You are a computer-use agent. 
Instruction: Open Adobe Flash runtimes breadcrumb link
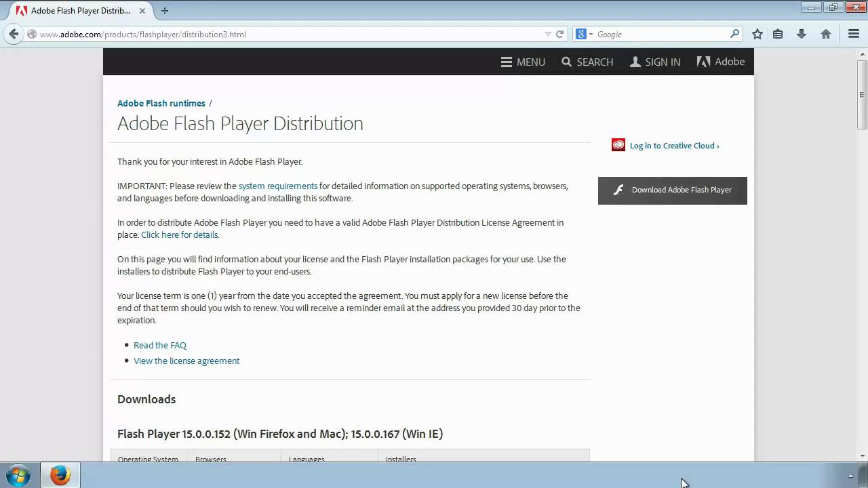(x=161, y=103)
